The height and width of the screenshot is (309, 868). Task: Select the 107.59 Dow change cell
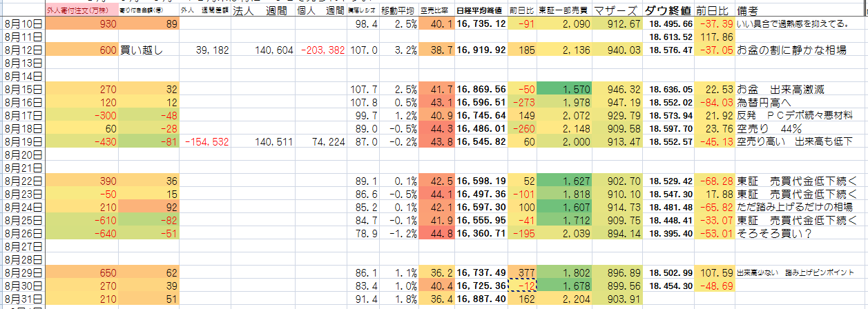click(x=714, y=273)
